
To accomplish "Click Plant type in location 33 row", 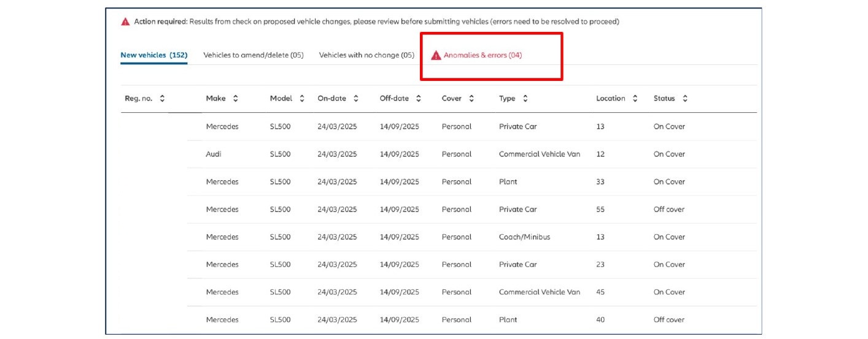I will (x=508, y=182).
